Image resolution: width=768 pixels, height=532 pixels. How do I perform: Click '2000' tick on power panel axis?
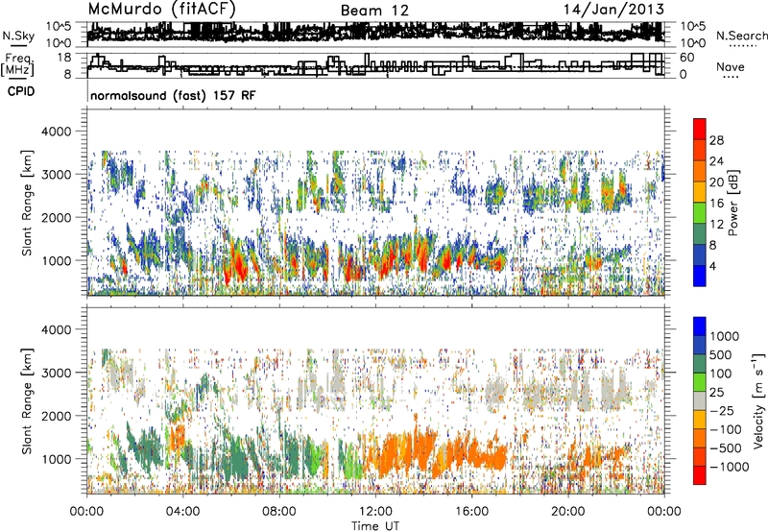[55, 217]
